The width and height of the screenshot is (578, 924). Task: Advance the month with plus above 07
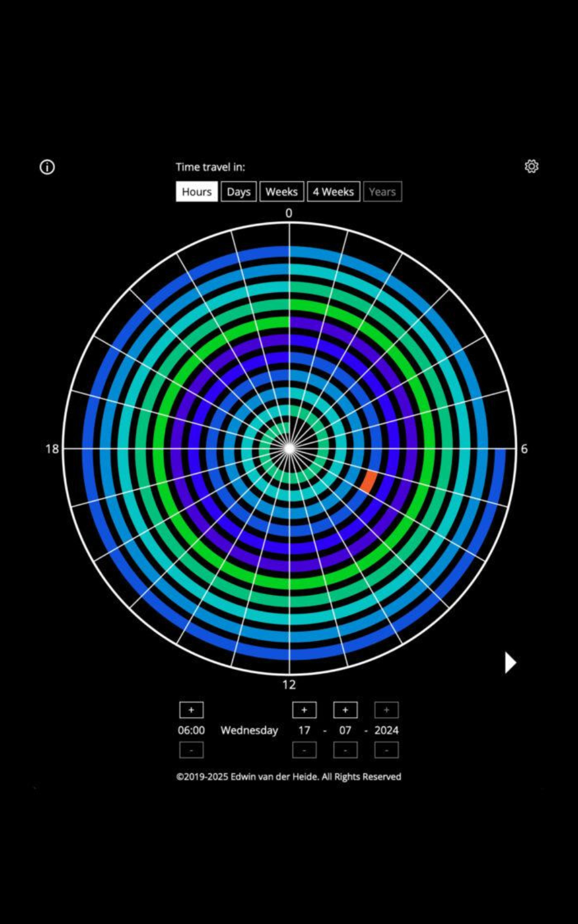(x=345, y=710)
